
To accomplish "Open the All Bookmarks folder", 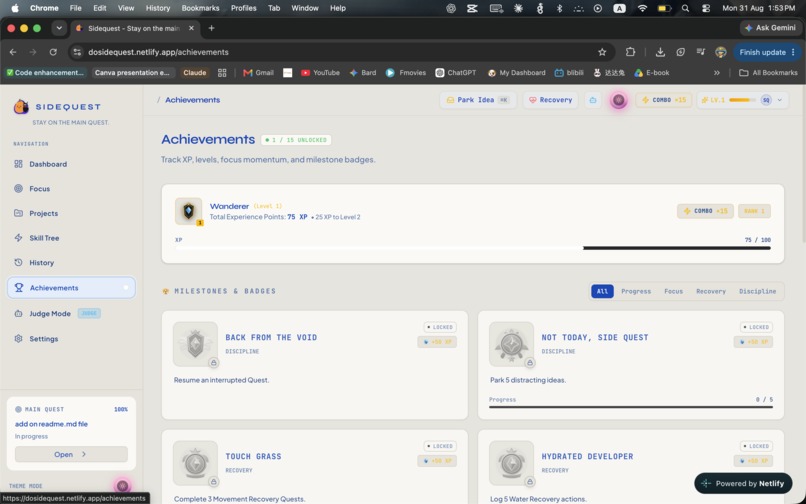I will pos(768,73).
